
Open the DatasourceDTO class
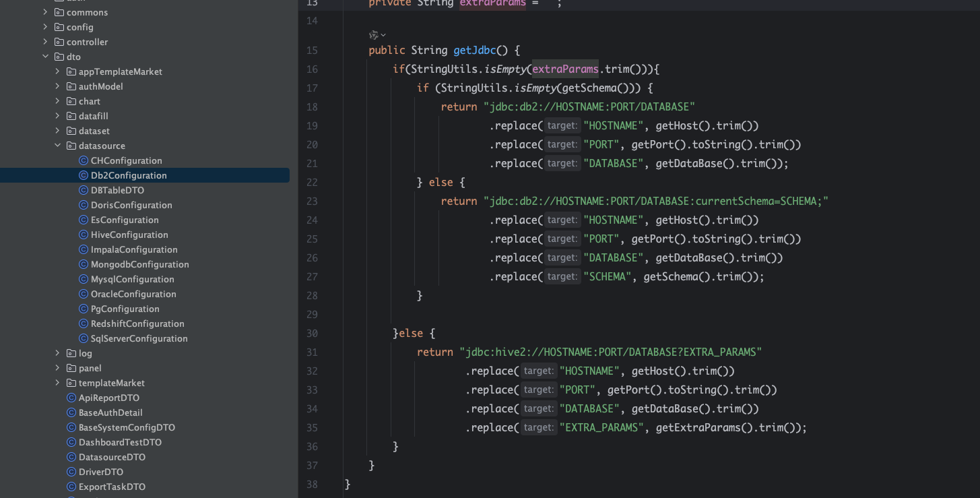pyautogui.click(x=112, y=457)
